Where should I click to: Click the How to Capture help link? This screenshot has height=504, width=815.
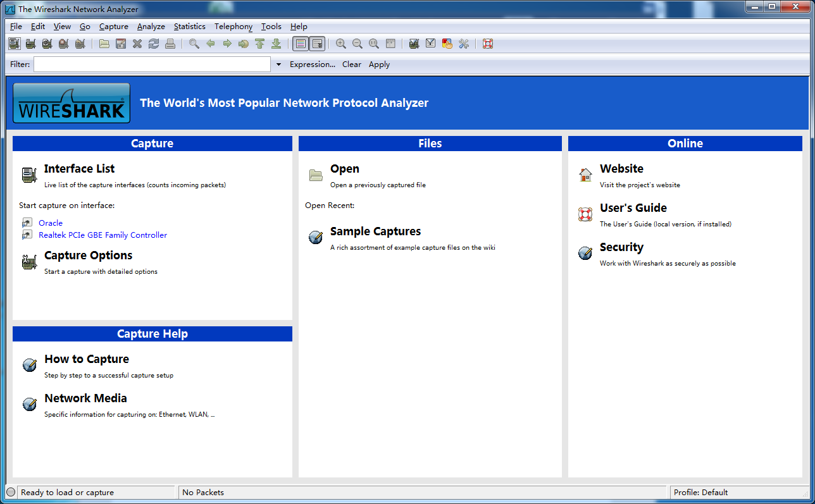pos(87,359)
